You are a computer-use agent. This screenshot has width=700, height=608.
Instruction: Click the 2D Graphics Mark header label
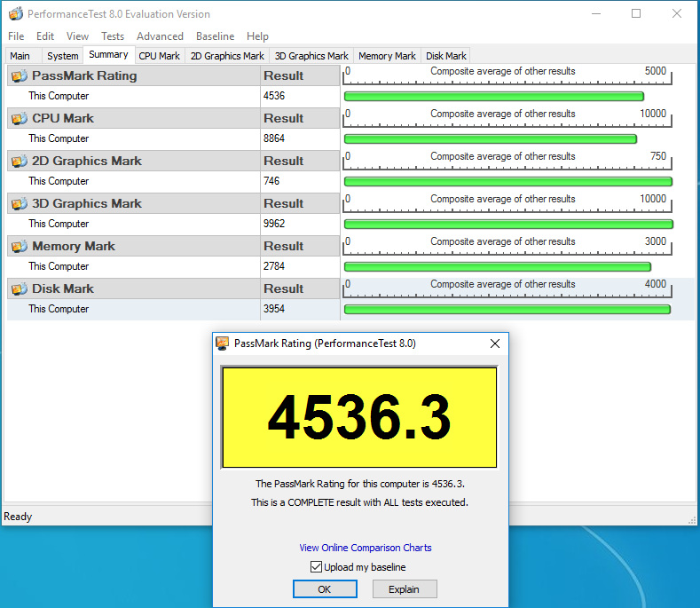(87, 161)
